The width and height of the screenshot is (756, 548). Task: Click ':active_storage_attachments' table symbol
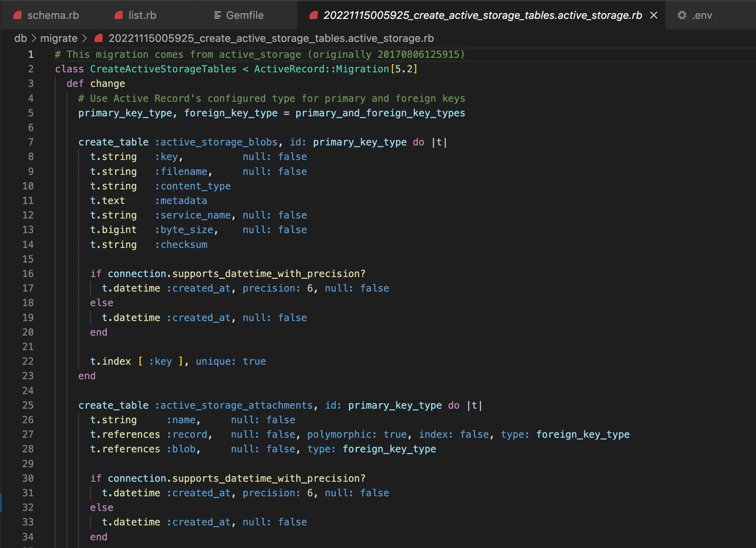(x=234, y=405)
